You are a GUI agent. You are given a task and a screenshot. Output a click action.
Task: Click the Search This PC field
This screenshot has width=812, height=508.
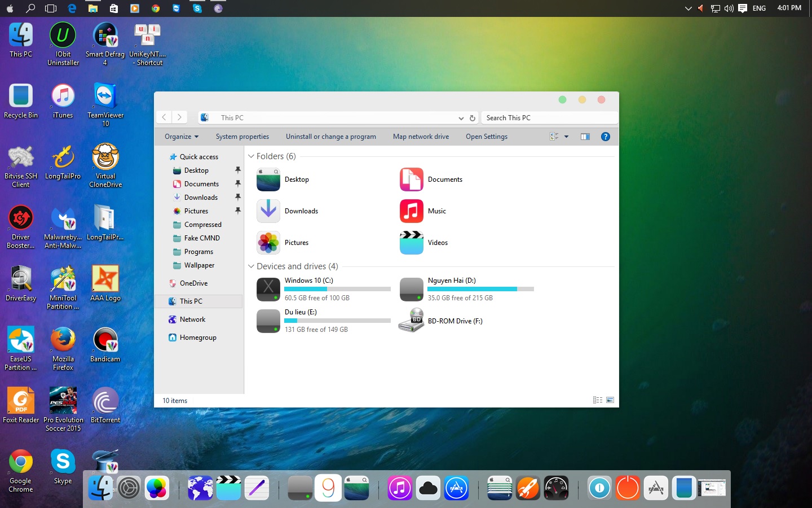point(549,118)
